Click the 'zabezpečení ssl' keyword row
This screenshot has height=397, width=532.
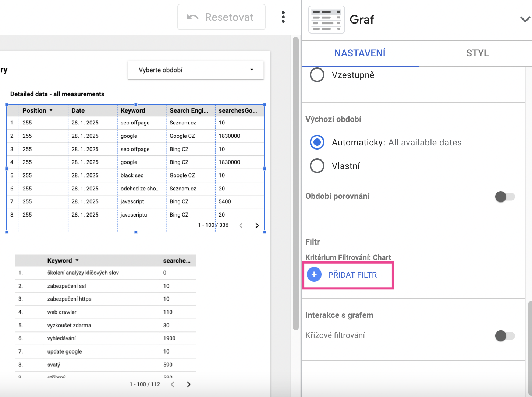105,286
